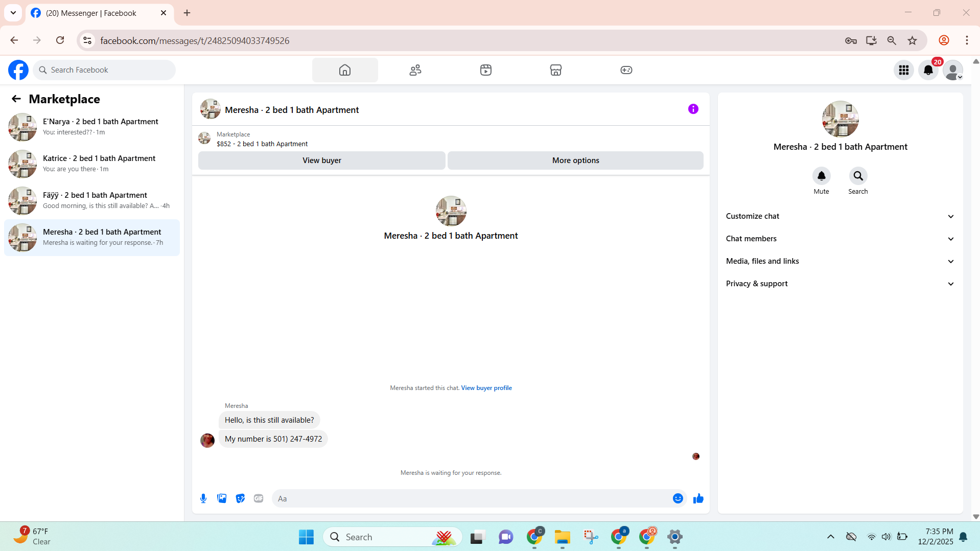Search in conversation using the magnifier
The width and height of the screenshot is (980, 551).
858,176
